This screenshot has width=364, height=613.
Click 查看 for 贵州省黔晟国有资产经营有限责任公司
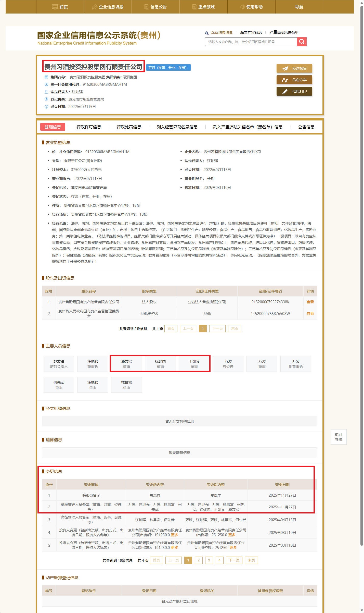point(310,302)
